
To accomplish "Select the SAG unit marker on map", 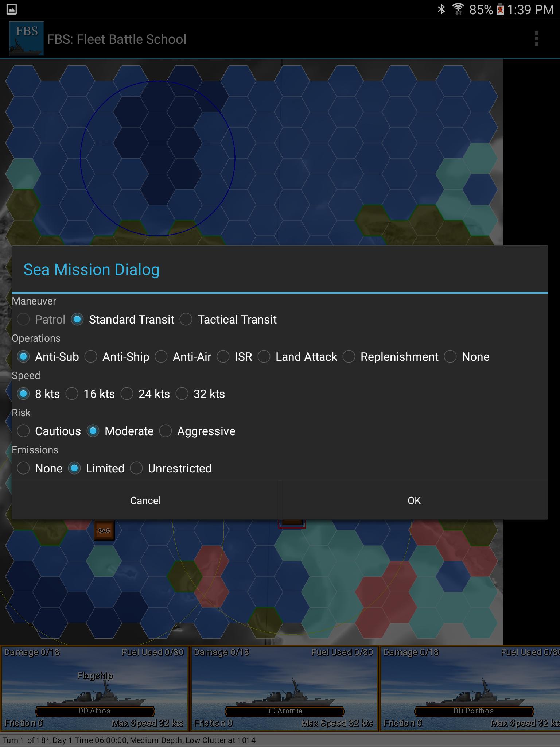I will 104,530.
